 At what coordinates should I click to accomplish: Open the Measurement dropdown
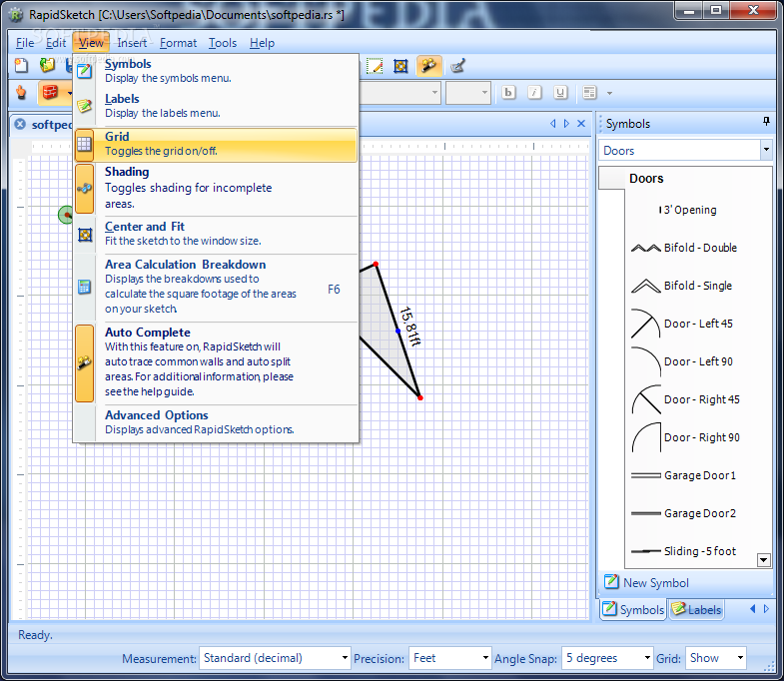[x=275, y=658]
